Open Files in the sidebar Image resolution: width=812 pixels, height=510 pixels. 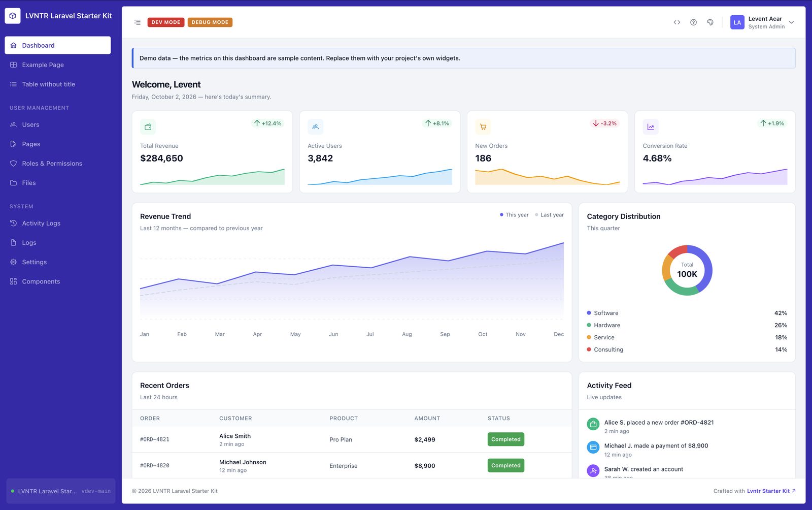coord(58,183)
